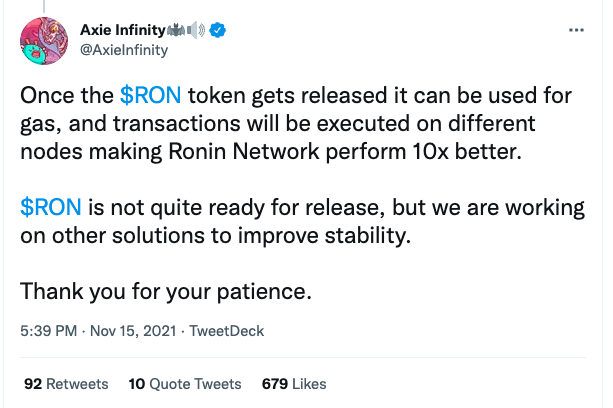Open the 5:39 PM timestamp link
Viewport: 613px width, 408px height.
pos(50,330)
